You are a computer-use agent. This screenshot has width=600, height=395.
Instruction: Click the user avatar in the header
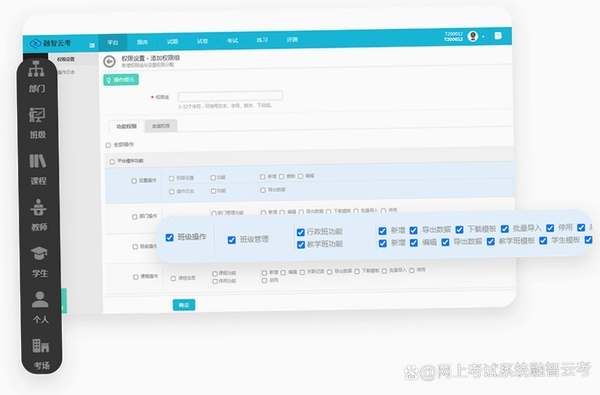473,36
